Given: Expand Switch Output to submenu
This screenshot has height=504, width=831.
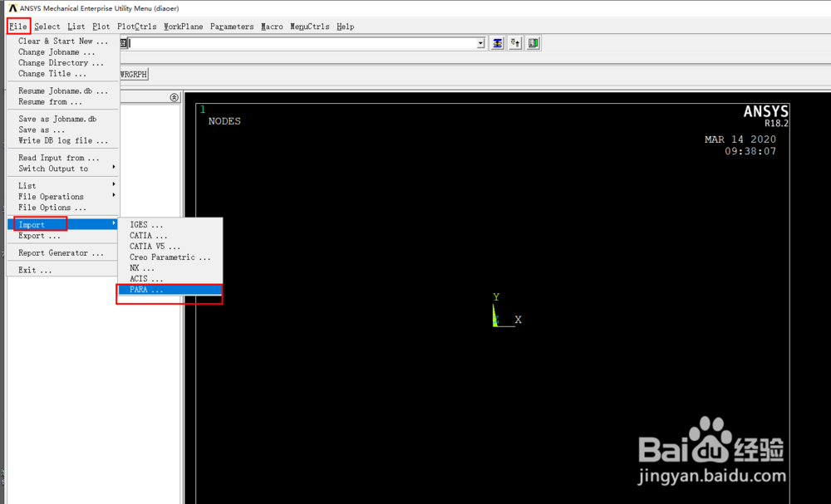Looking at the screenshot, I should coord(63,169).
